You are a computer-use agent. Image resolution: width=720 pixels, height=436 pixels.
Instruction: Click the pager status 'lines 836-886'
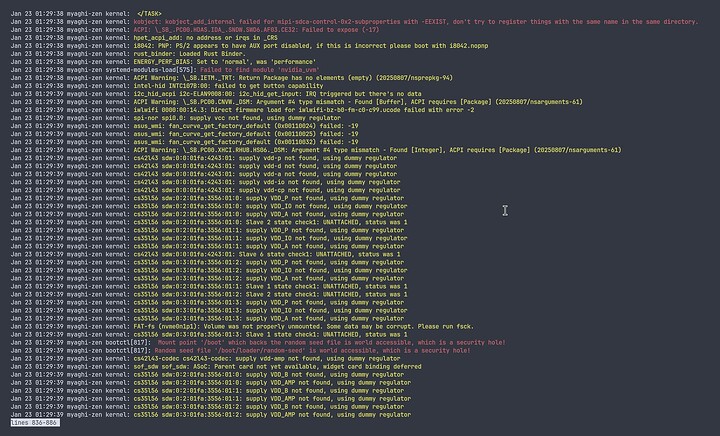tap(35, 423)
